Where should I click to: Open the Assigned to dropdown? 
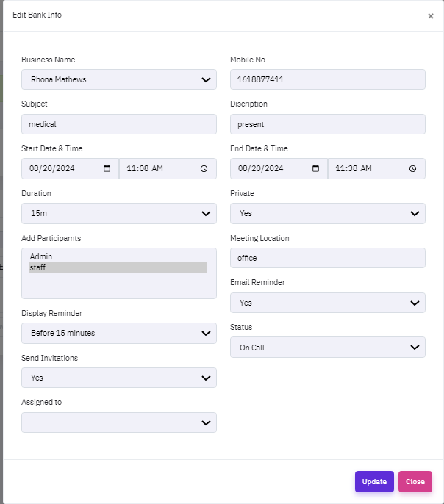tap(118, 422)
